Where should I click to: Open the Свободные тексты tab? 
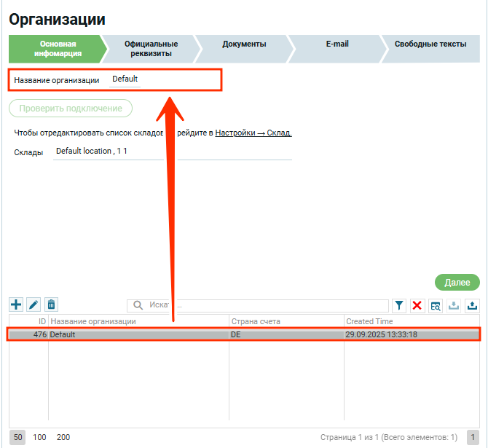(430, 44)
